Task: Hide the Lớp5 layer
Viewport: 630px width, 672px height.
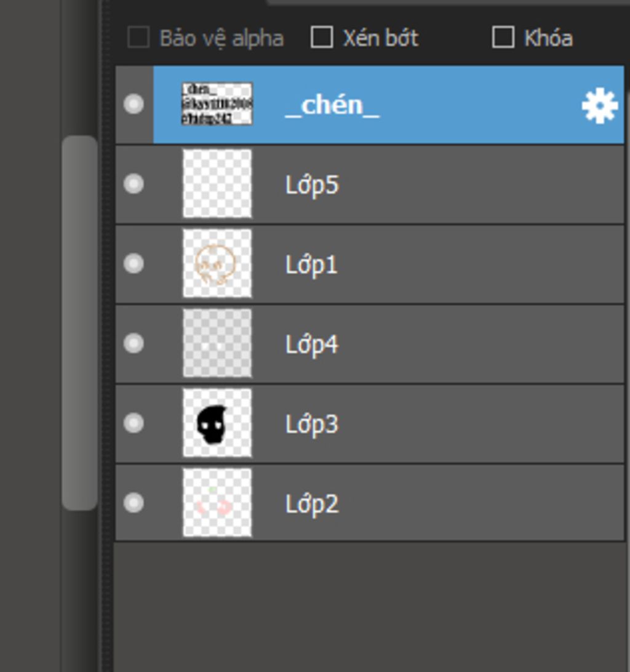Action: [134, 183]
